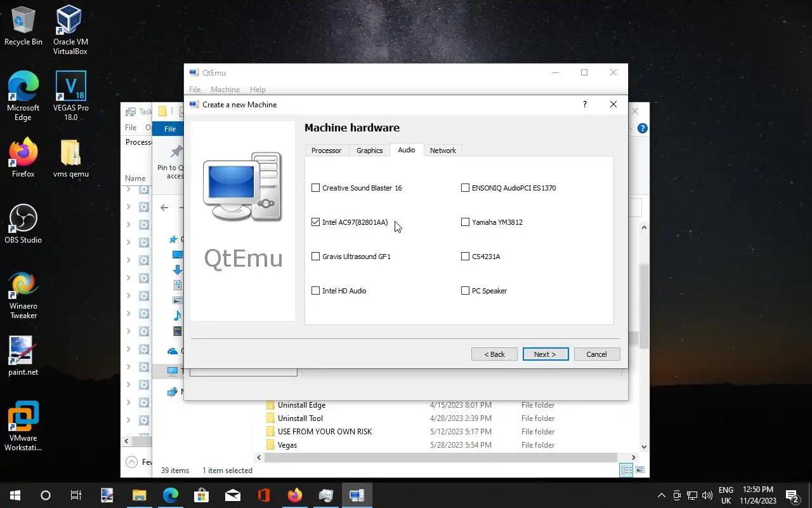Open File Explorer from the taskbar
Image resolution: width=812 pixels, height=508 pixels.
coord(139,495)
